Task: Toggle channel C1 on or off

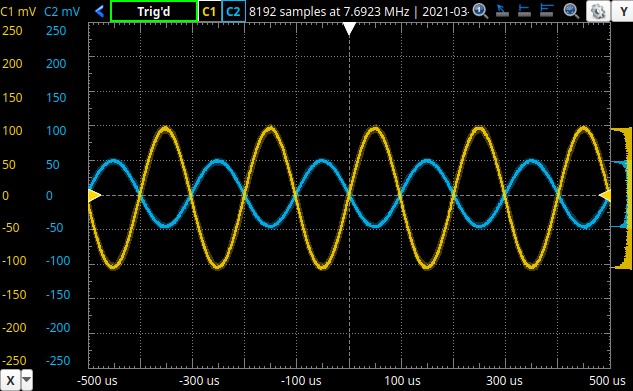Action: tap(209, 11)
